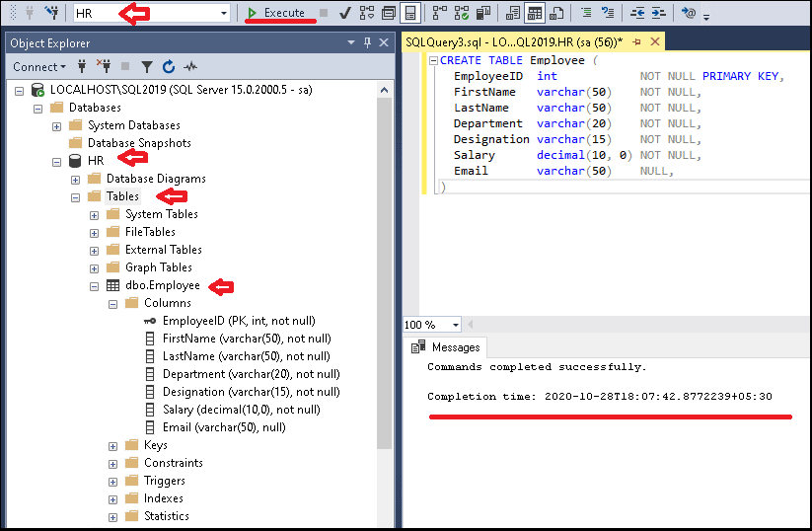Refresh the Object Explorer tree
812x531 pixels.
(169, 67)
